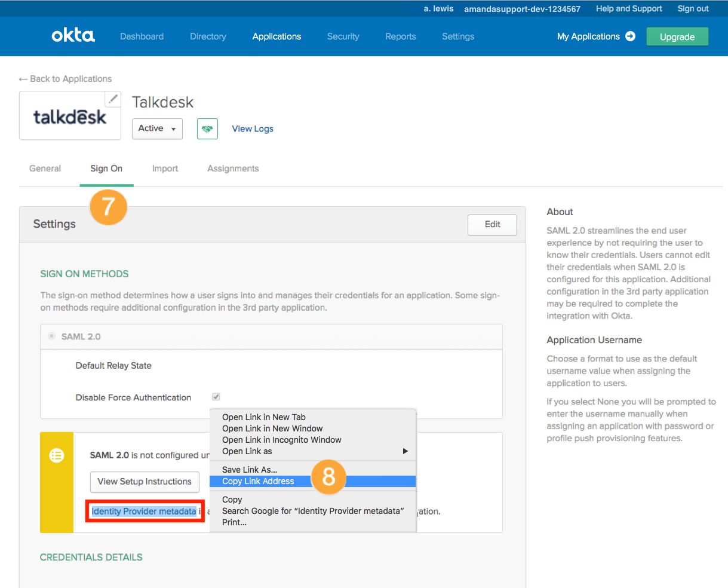Click the Default Relay State label
The image size is (728, 588).
113,365
